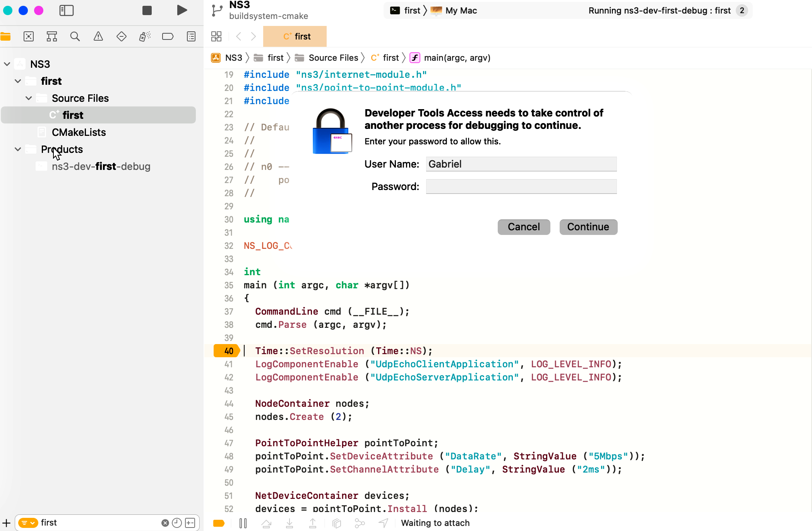812x531 pixels.
Task: Click the Run/Play button in toolbar
Action: (182, 11)
